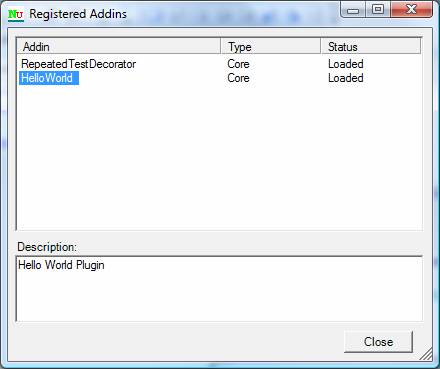
Task: Click Core type of HelloWorld row
Action: pyautogui.click(x=238, y=78)
